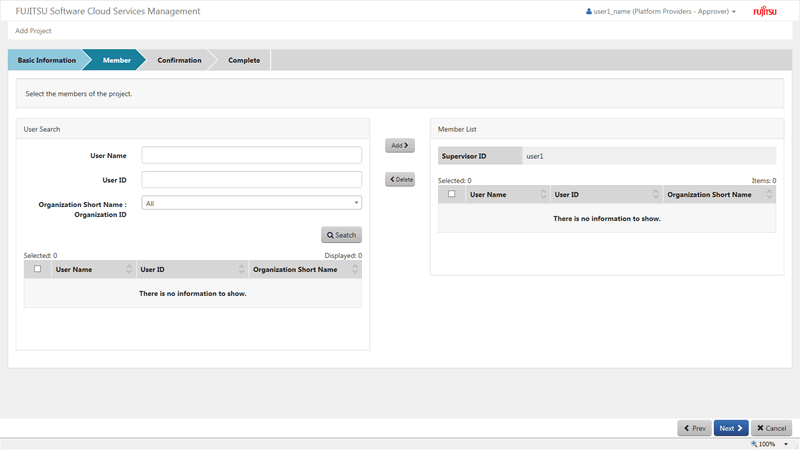Cancel the Add Project wizard
This screenshot has width=800, height=450.
pos(771,428)
